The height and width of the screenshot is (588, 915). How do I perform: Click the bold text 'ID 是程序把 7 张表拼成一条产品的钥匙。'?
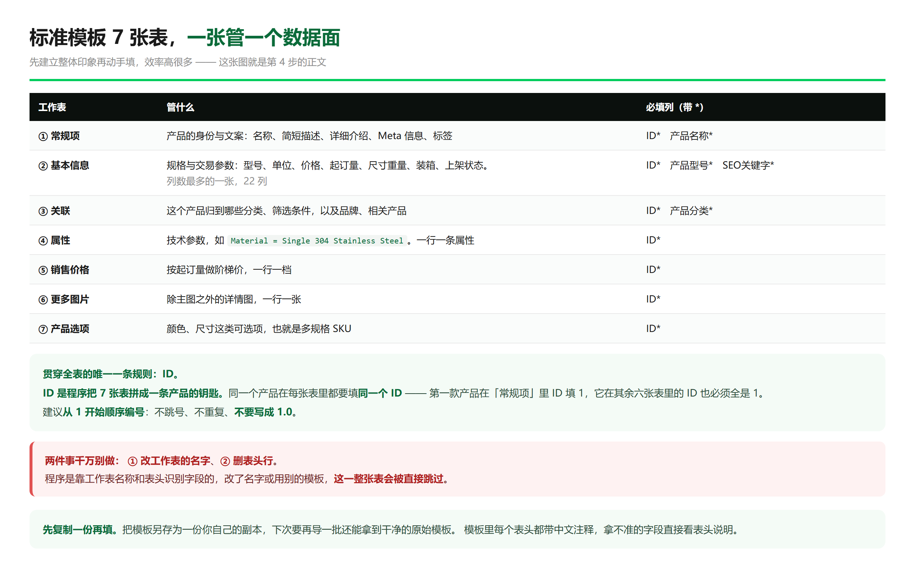(x=134, y=393)
